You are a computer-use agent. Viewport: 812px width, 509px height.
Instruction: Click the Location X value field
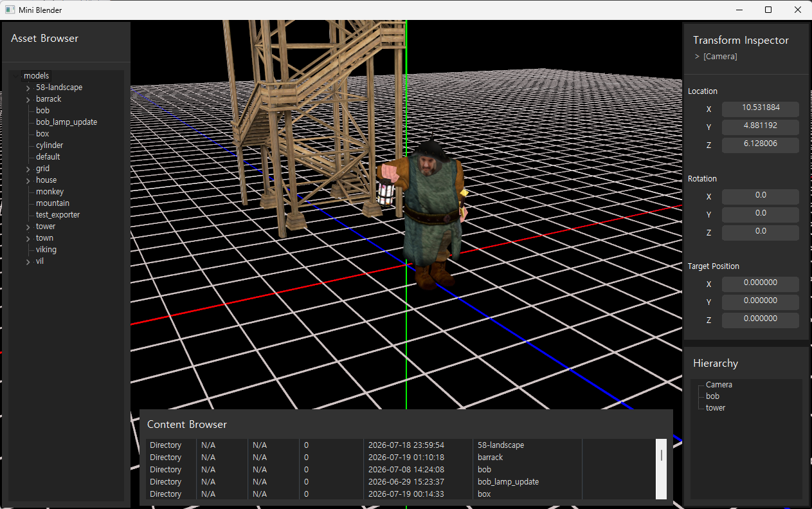point(761,109)
